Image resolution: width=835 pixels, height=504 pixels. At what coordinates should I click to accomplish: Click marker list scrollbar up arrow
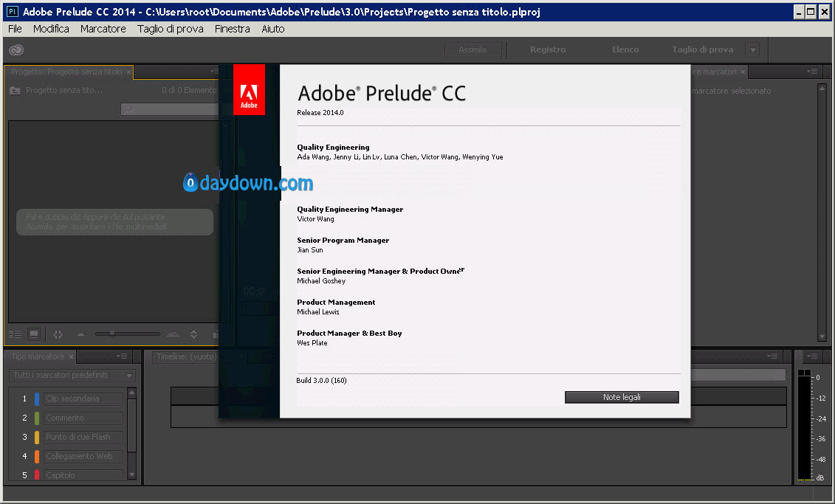click(x=131, y=393)
